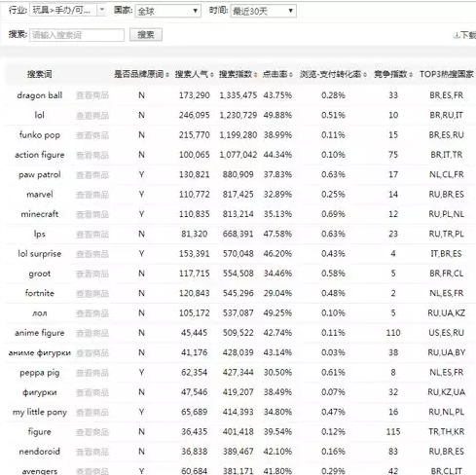Select the peppa pig search term
The width and height of the screenshot is (476, 475).
click(x=40, y=373)
